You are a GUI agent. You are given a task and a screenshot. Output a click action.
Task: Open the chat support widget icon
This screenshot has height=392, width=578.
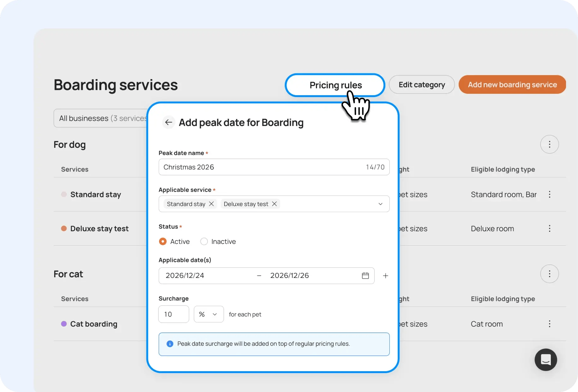546,360
